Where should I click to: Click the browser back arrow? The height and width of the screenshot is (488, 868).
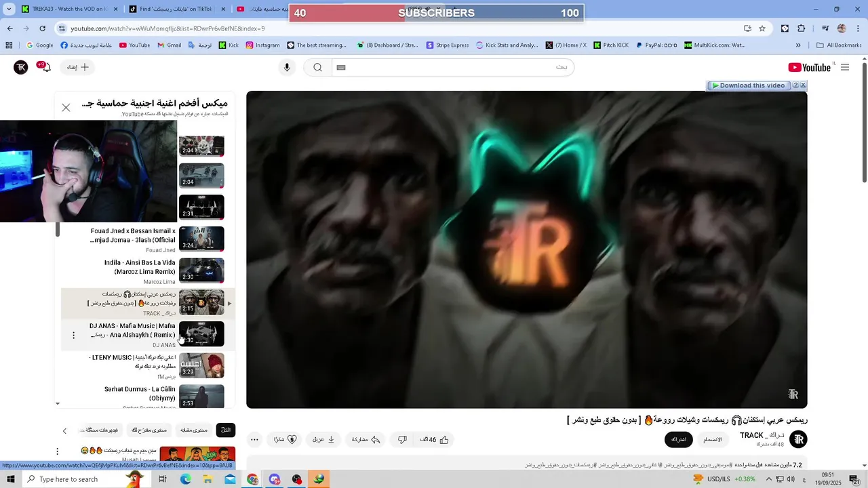tap(10, 28)
